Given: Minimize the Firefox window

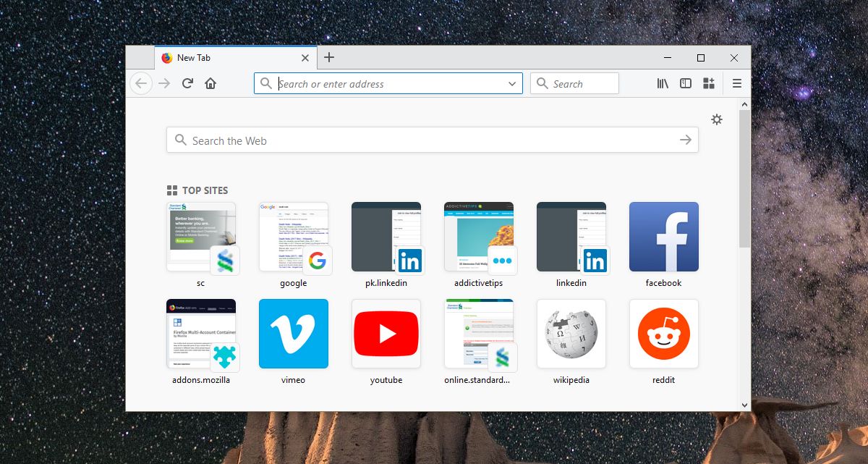Looking at the screenshot, I should pyautogui.click(x=667, y=58).
